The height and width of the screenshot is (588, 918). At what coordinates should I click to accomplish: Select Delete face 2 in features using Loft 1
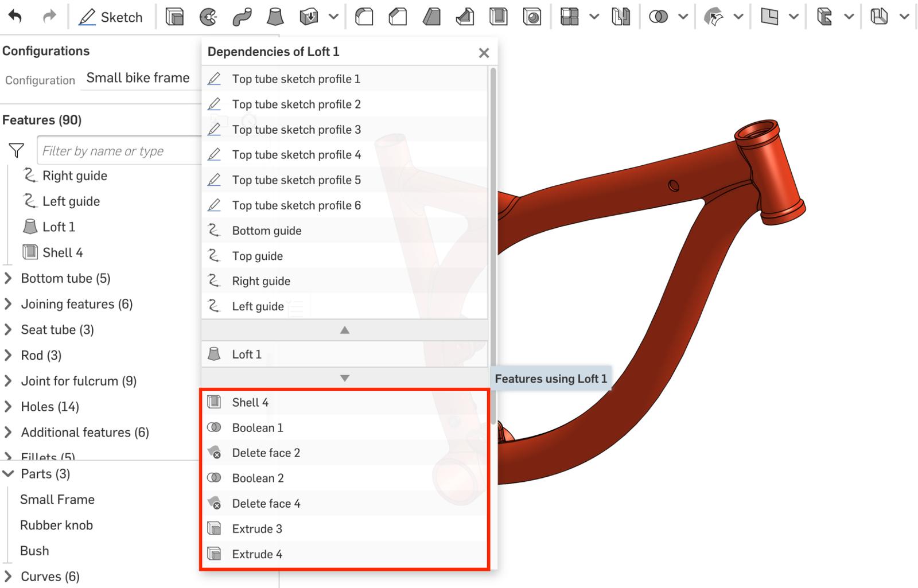[265, 453]
